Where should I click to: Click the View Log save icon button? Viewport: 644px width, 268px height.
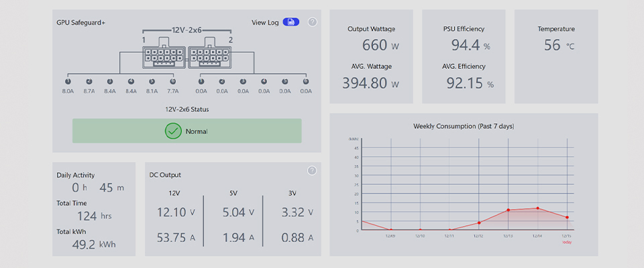290,22
